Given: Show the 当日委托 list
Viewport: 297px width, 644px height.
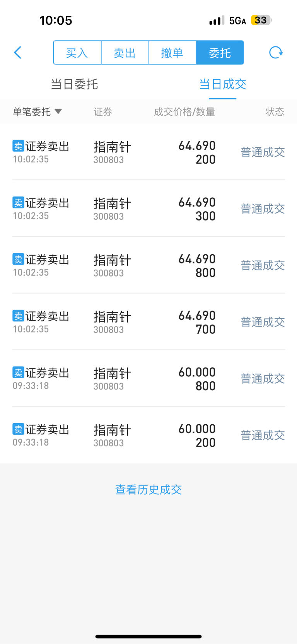Looking at the screenshot, I should tap(74, 84).
